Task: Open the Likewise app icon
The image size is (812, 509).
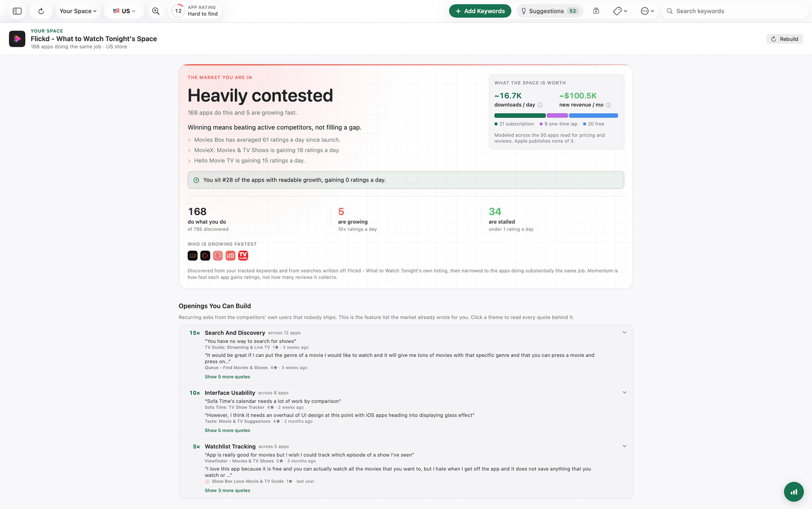Action: pos(230,256)
